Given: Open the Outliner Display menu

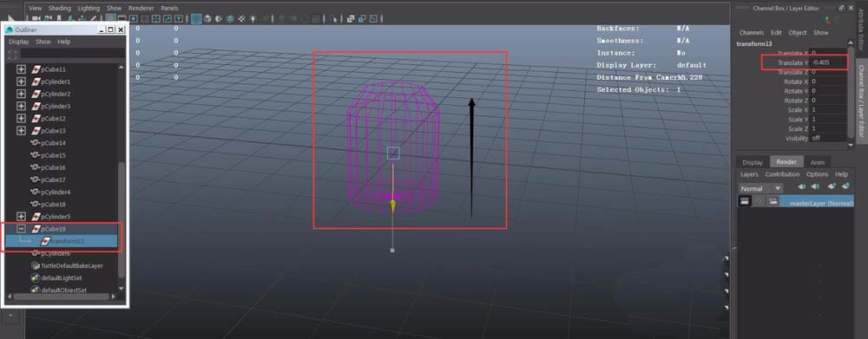Looking at the screenshot, I should (19, 42).
